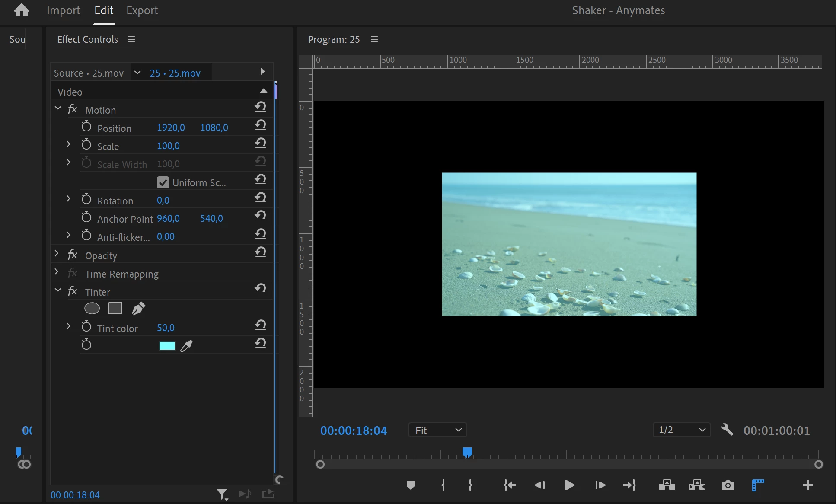Screen dimensions: 836x504
Task: Expand the Opacity effect properties
Action: pyautogui.click(x=57, y=254)
